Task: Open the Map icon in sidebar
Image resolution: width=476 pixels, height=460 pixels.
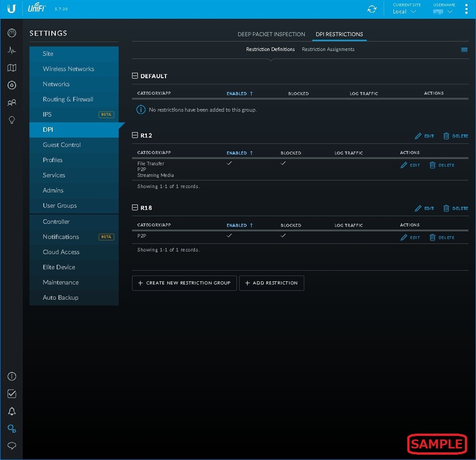Action: point(12,68)
